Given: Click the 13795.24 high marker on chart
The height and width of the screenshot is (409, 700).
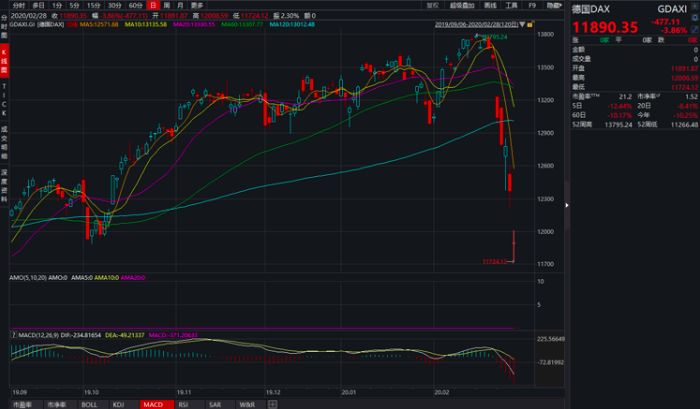Looking at the screenshot, I should [495, 37].
